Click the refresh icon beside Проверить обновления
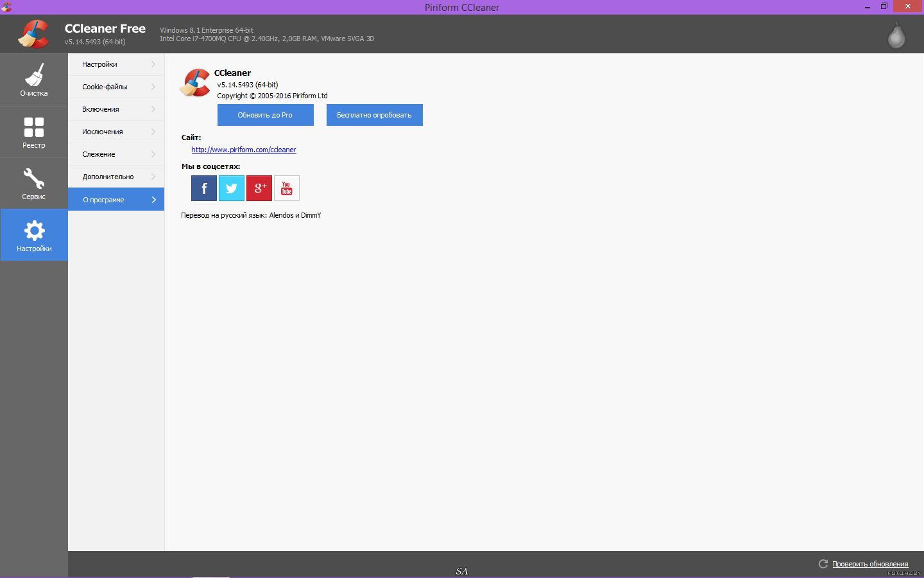Viewport: 924px width, 578px height. coord(823,564)
